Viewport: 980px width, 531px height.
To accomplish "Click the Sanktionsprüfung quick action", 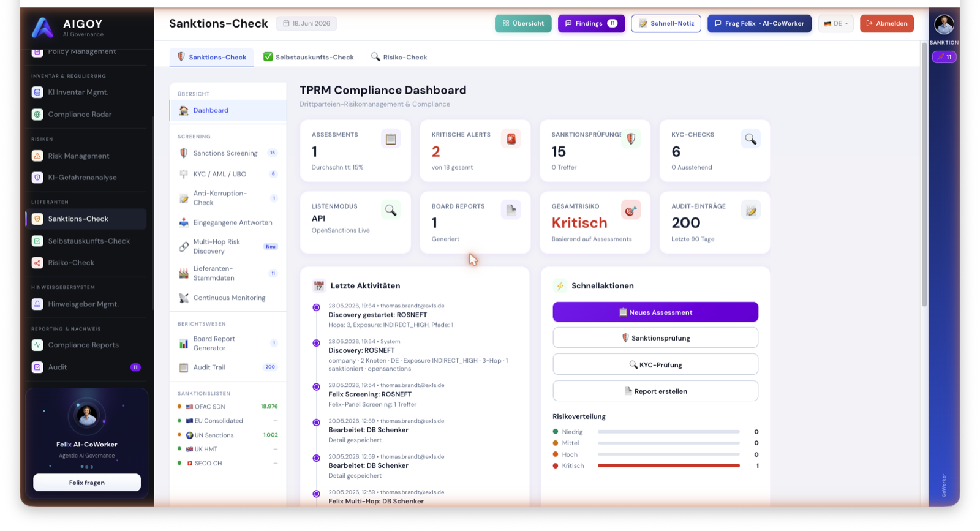I will point(655,338).
